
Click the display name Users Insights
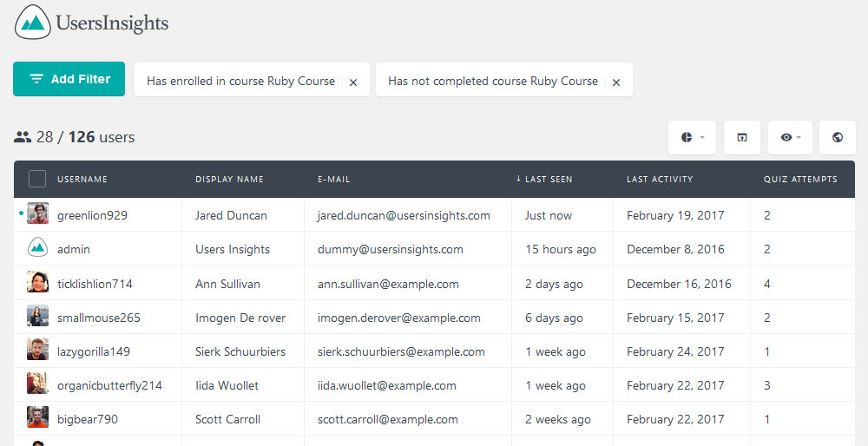click(233, 250)
